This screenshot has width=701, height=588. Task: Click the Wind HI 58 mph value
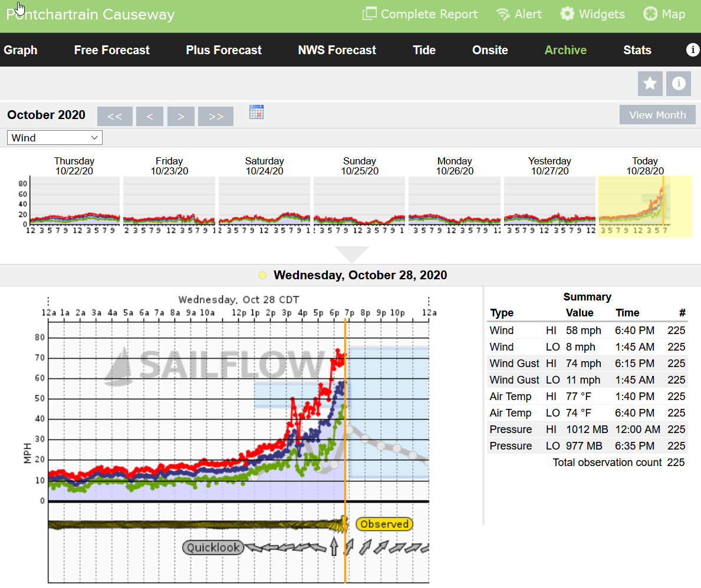(584, 330)
